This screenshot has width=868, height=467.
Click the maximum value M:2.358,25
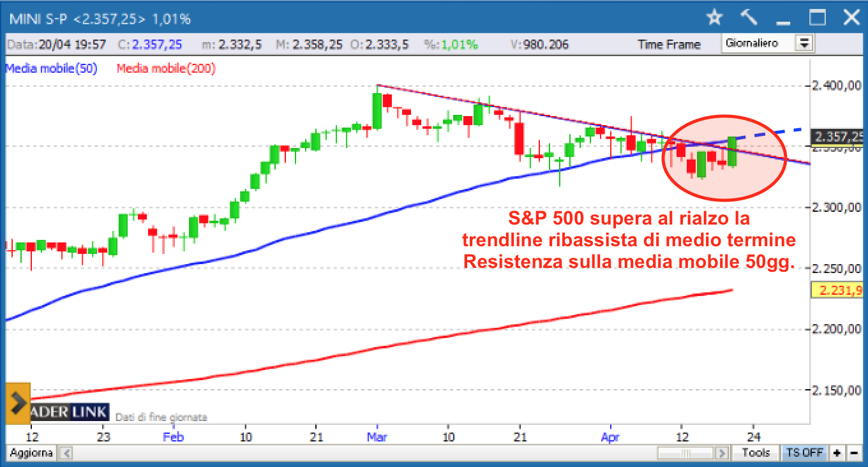pos(310,45)
